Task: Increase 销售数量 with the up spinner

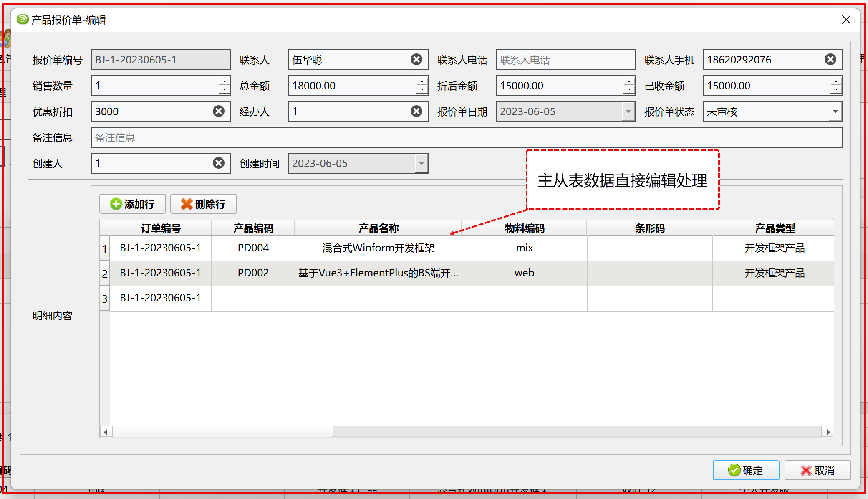Action: pyautogui.click(x=225, y=81)
